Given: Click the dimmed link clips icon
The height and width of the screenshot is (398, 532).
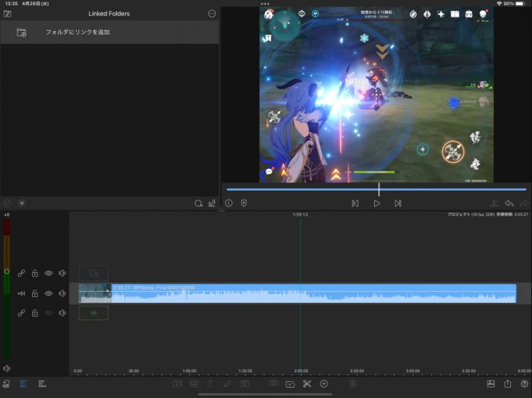Looking at the screenshot, I should coord(210,384).
